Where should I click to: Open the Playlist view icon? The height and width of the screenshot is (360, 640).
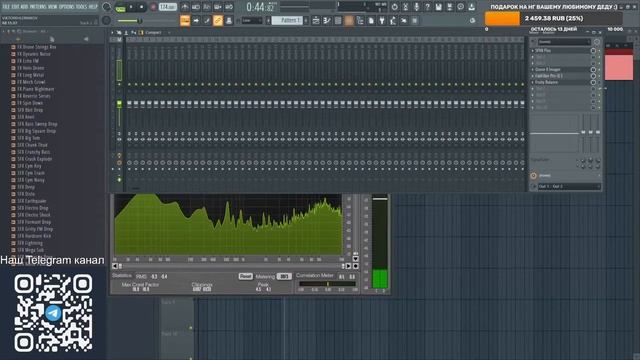point(316,20)
